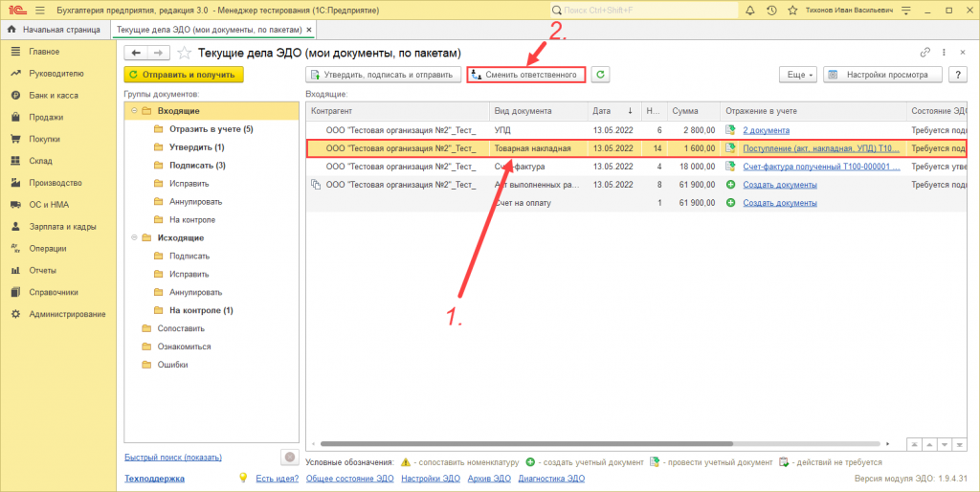980x492 pixels.
Task: Open the Справочники section
Action: click(54, 292)
